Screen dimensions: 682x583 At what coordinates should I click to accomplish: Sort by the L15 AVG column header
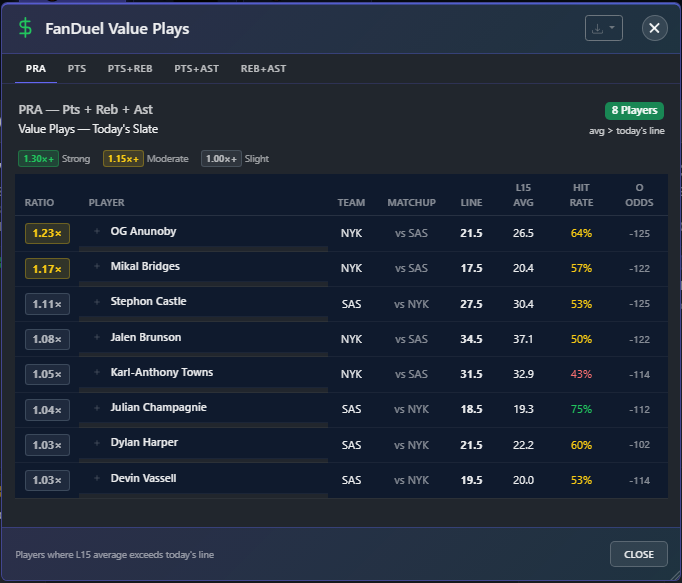point(523,195)
